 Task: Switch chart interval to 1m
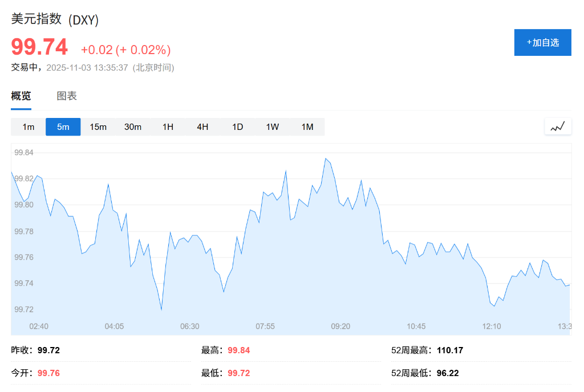(27, 126)
